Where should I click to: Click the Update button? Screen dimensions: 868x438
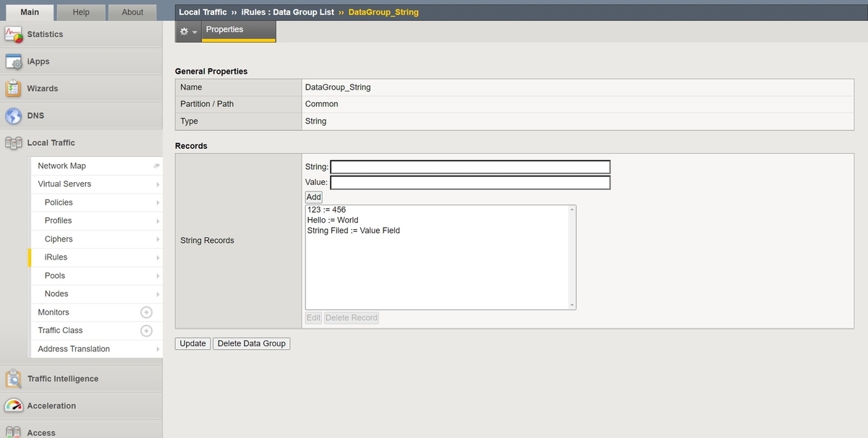point(193,344)
